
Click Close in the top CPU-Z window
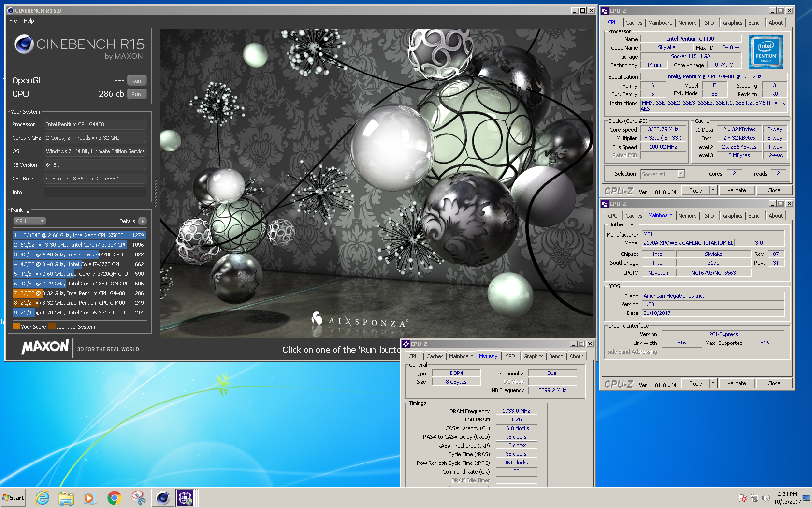click(774, 190)
